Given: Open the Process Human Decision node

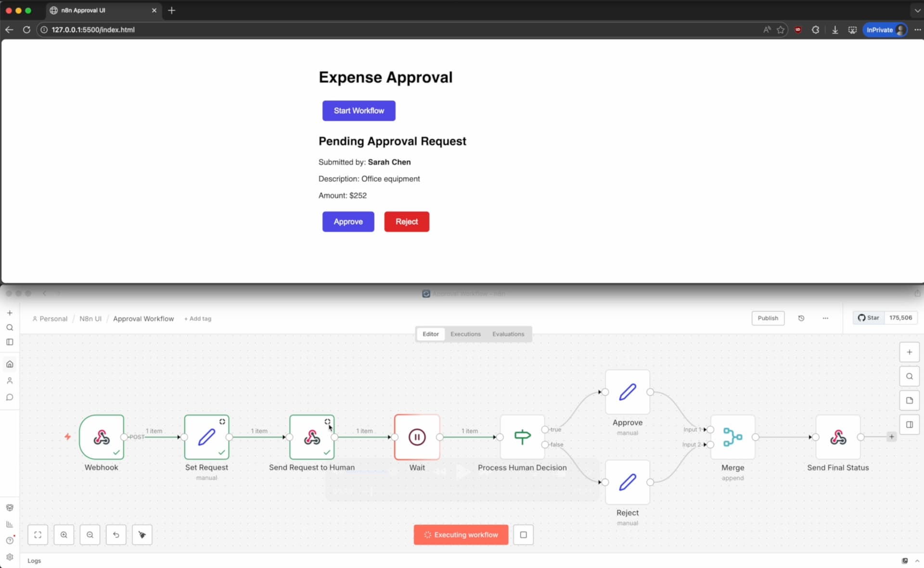Looking at the screenshot, I should (x=522, y=437).
